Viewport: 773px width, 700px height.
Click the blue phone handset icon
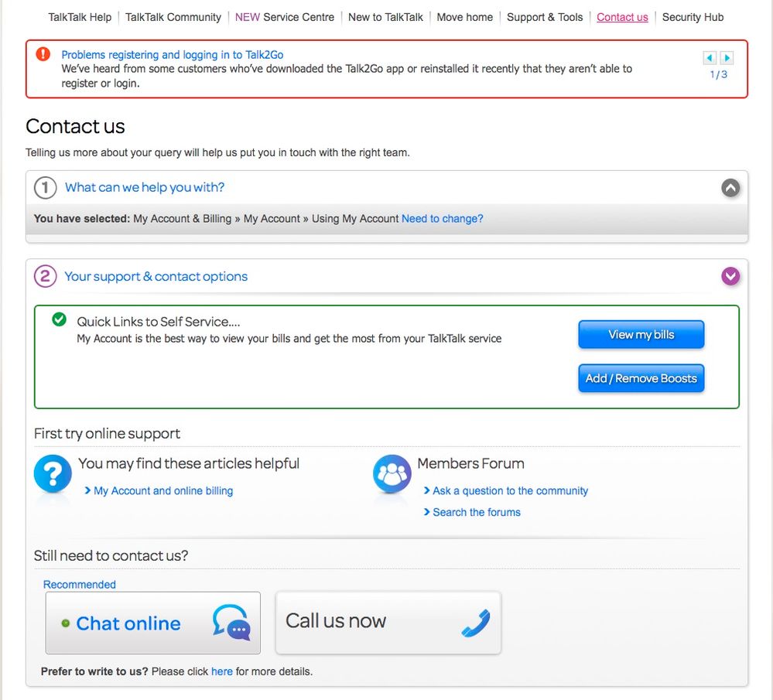476,623
